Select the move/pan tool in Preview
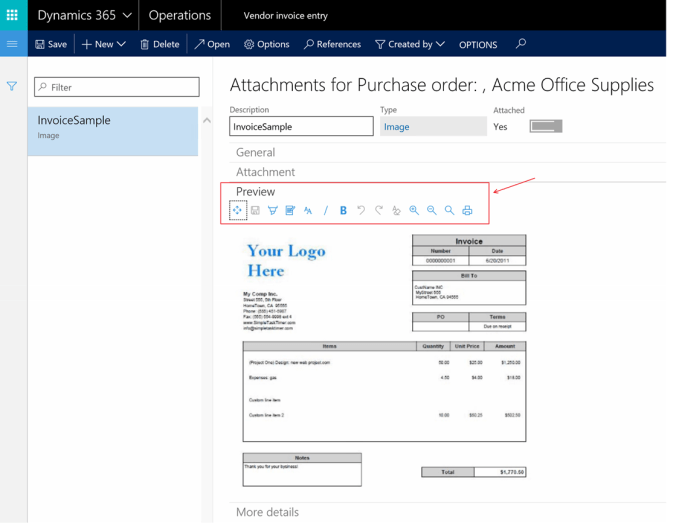 (237, 210)
